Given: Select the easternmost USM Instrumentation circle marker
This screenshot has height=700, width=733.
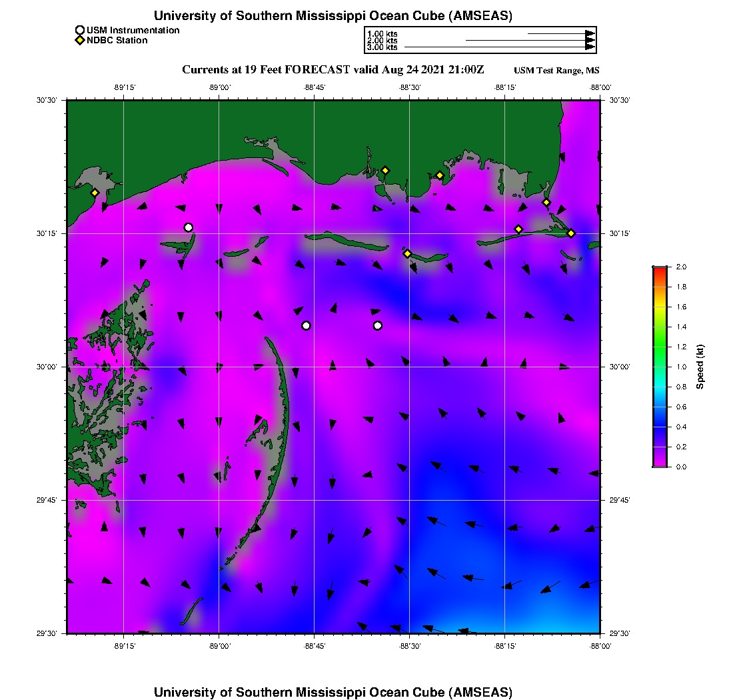Looking at the screenshot, I should [x=378, y=325].
